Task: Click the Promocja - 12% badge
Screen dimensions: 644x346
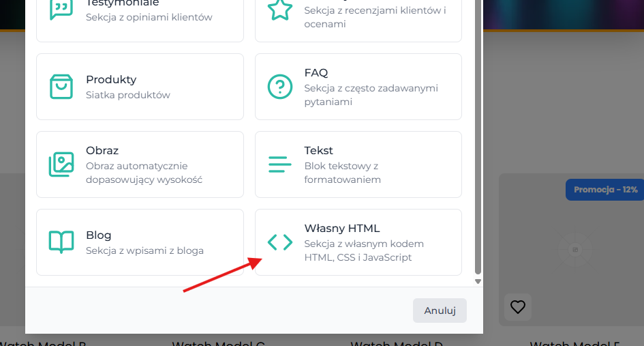Action: click(x=605, y=190)
